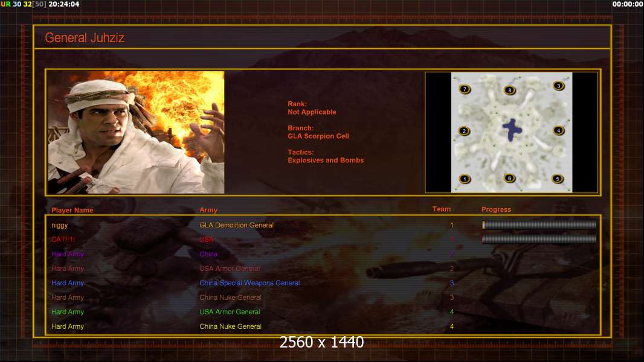Click the "General Juhziz" title
Image resolution: width=644 pixels, height=362 pixels.
pos(85,38)
